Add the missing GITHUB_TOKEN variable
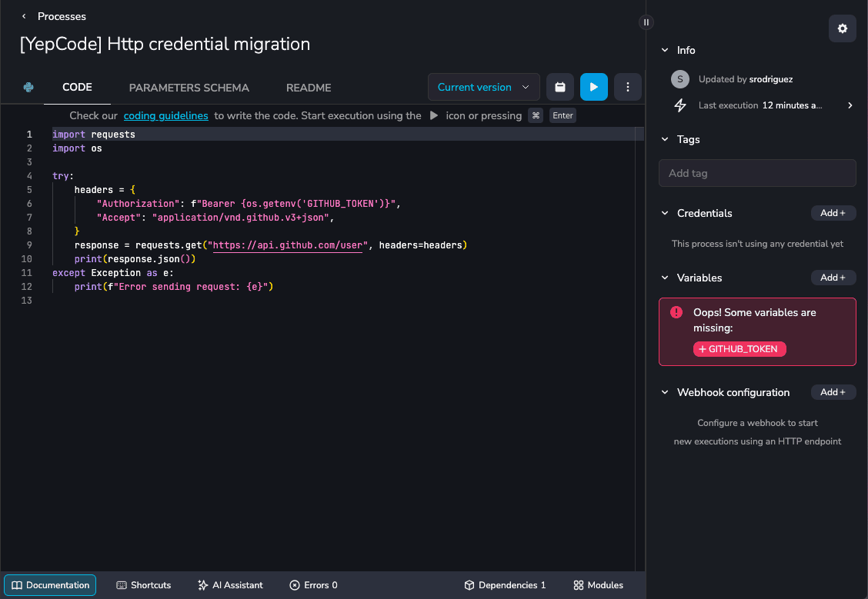 click(739, 349)
